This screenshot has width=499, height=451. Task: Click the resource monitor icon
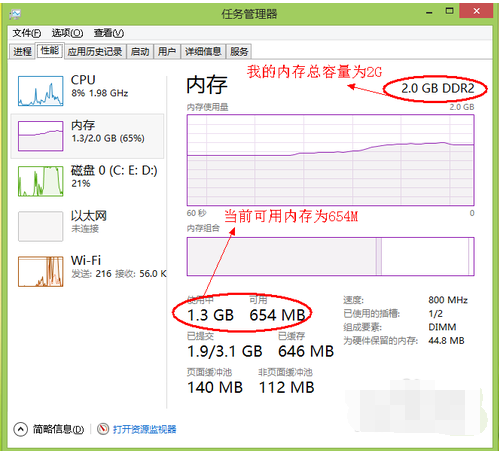[x=103, y=429]
